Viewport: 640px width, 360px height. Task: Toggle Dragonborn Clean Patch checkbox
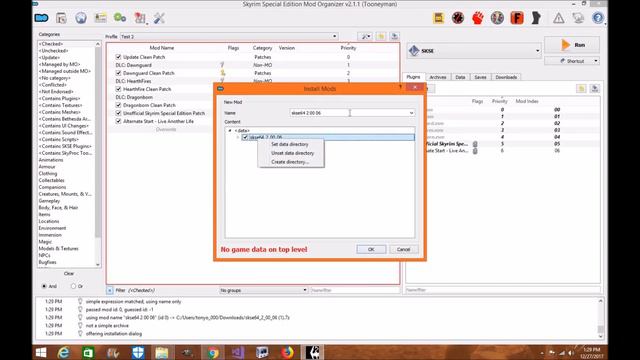118,105
